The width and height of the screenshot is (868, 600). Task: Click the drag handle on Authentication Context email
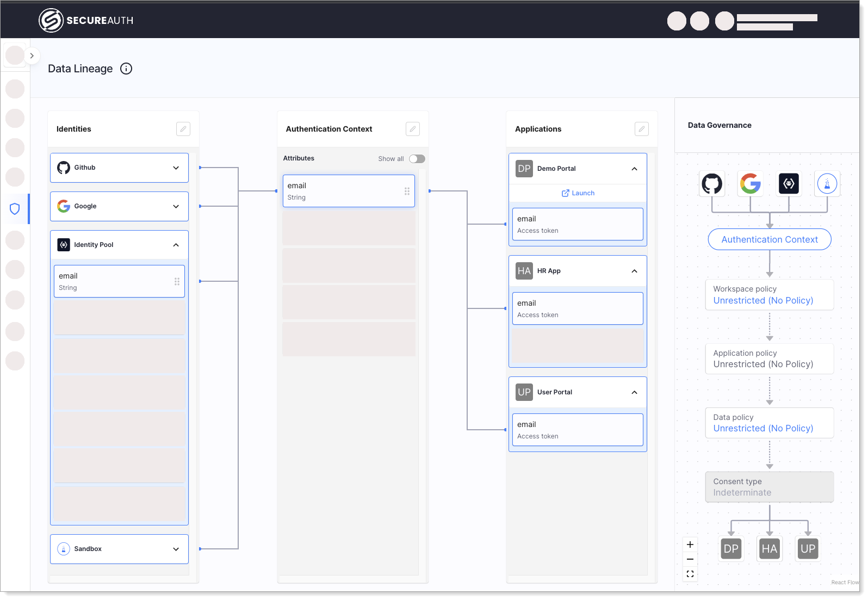click(407, 191)
